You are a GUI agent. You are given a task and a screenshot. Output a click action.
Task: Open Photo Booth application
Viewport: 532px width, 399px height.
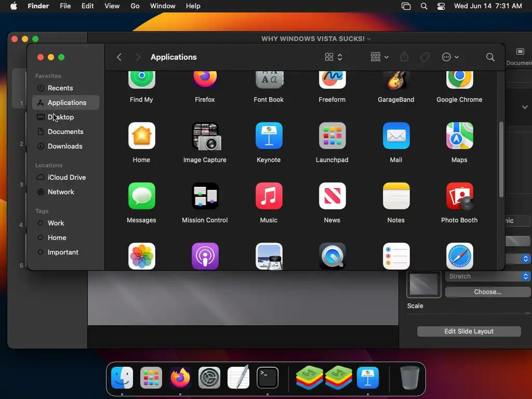pyautogui.click(x=459, y=196)
